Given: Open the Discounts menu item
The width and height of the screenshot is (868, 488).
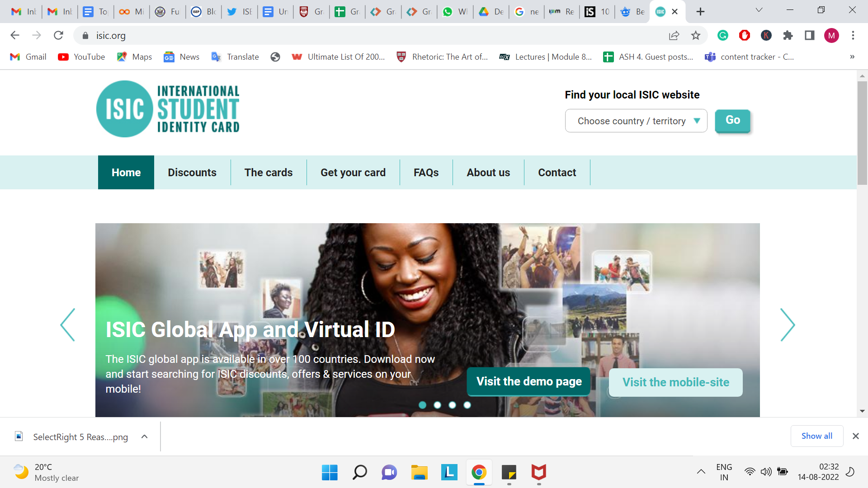Looking at the screenshot, I should (x=192, y=173).
